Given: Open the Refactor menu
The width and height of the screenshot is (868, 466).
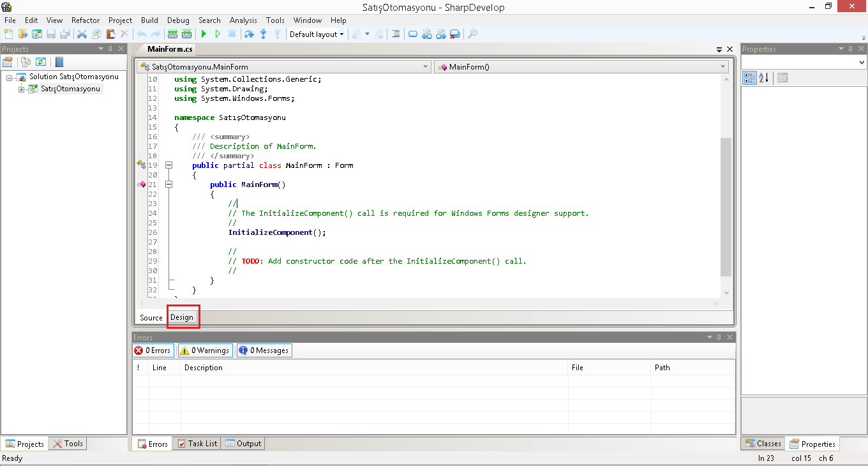Looking at the screenshot, I should 86,20.
